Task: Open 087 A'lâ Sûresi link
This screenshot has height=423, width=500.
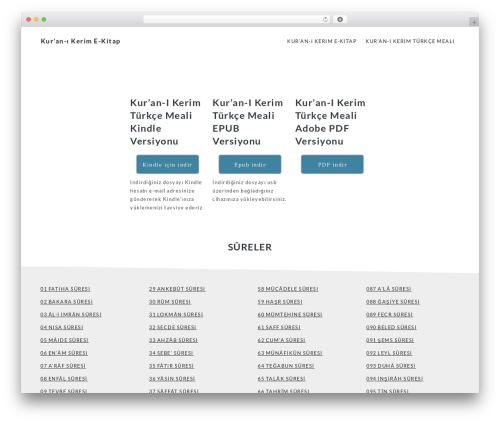Action: pyautogui.click(x=389, y=289)
